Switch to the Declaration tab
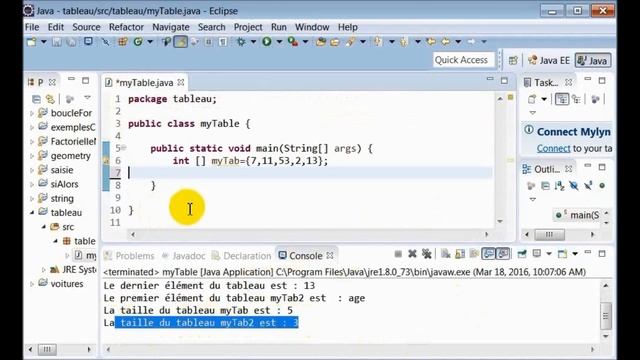 (x=242, y=256)
